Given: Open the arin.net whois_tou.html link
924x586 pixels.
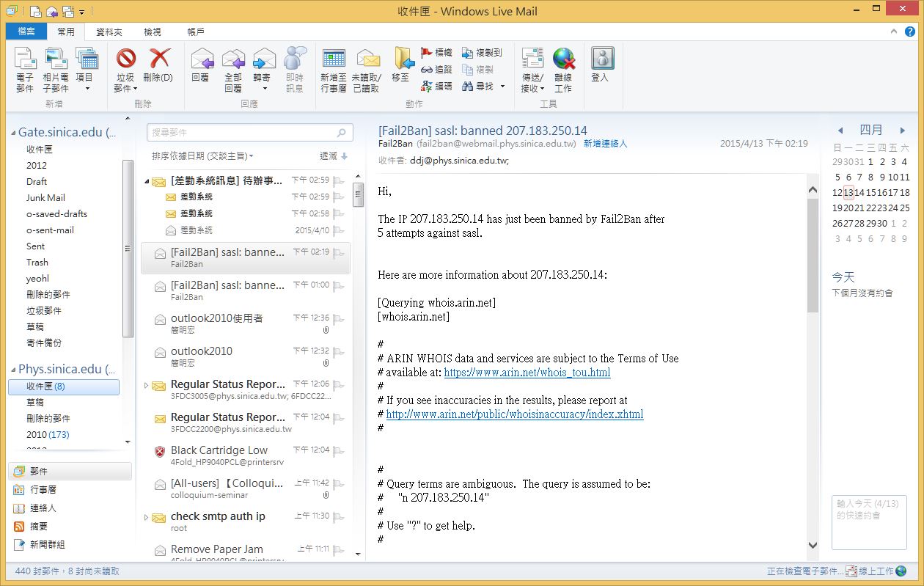Looking at the screenshot, I should point(527,373).
